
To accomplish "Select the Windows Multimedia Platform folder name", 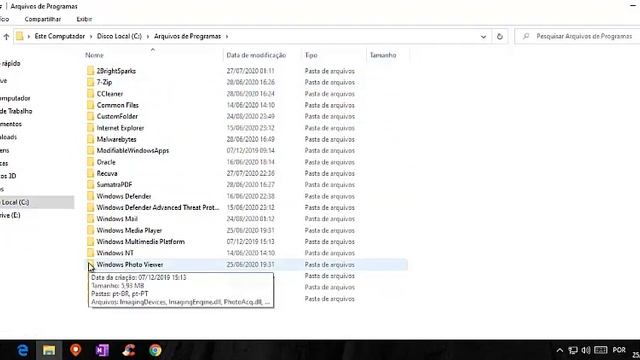I will click(140, 242).
